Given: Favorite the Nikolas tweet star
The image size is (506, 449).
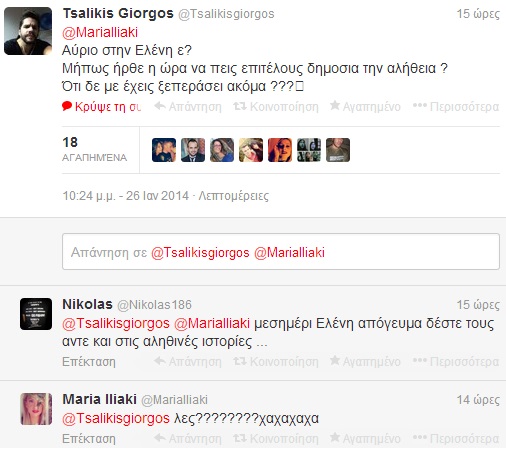Looking at the screenshot, I should point(365,362).
